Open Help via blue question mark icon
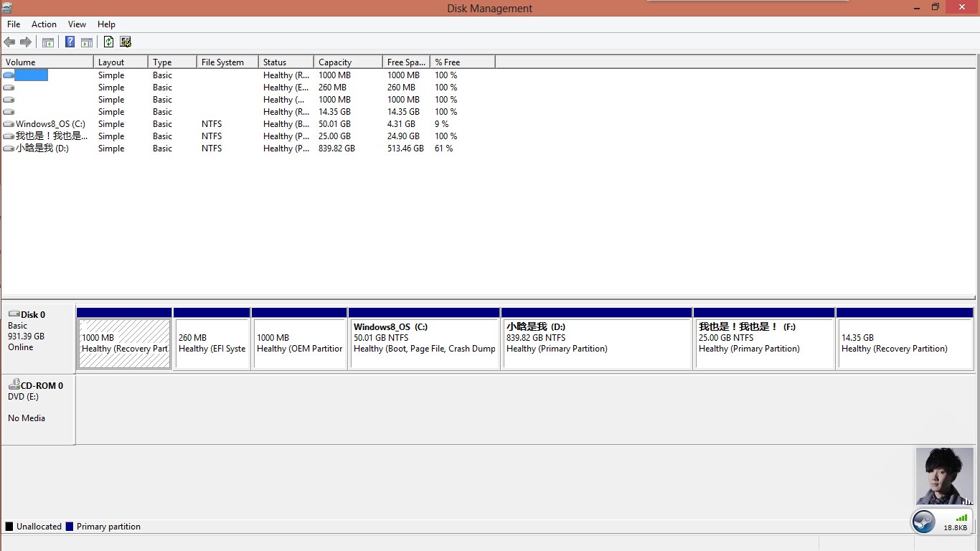The width and height of the screenshot is (980, 551). click(70, 42)
